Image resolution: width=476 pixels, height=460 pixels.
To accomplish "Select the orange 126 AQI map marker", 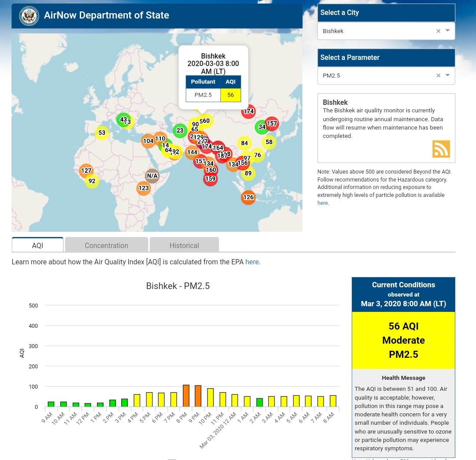I will coord(249,197).
